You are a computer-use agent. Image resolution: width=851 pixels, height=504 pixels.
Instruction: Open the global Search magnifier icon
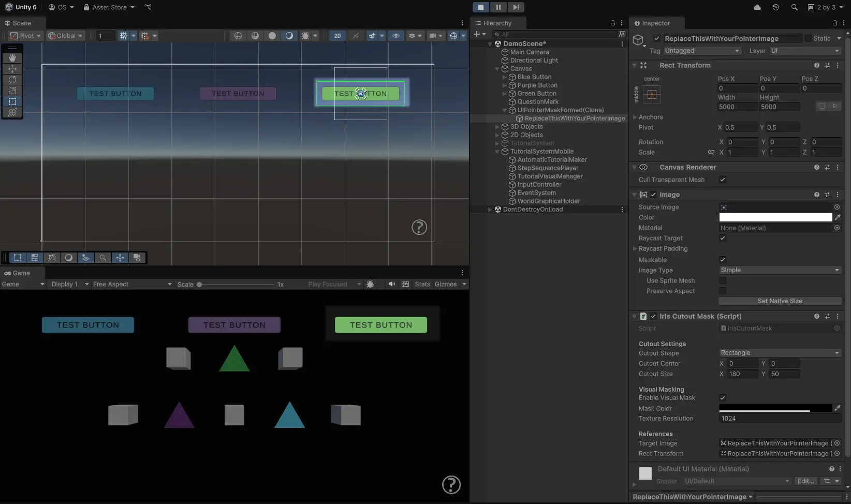(x=794, y=7)
